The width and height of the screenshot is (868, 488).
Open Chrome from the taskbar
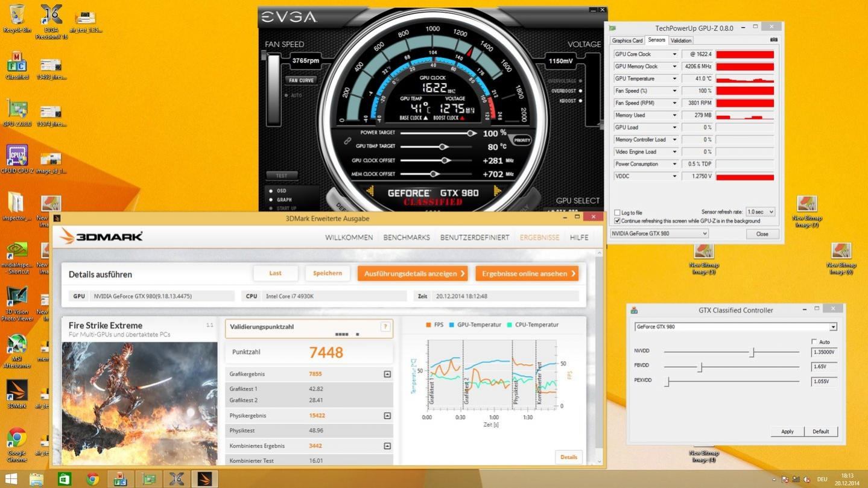92,479
